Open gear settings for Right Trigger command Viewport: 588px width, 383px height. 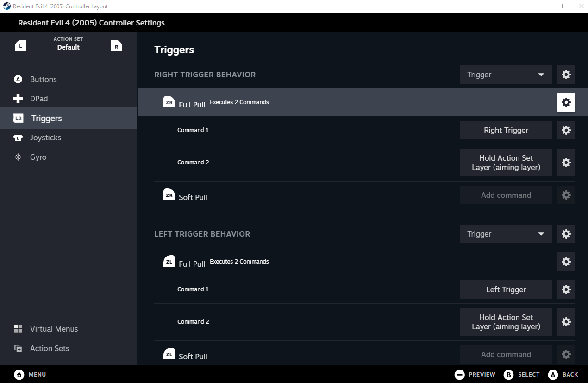click(566, 130)
